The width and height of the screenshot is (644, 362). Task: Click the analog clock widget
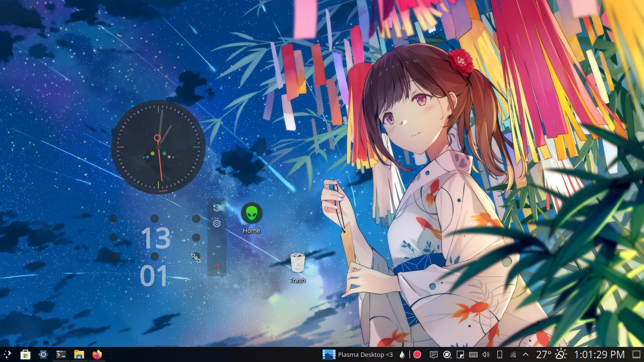pyautogui.click(x=158, y=147)
